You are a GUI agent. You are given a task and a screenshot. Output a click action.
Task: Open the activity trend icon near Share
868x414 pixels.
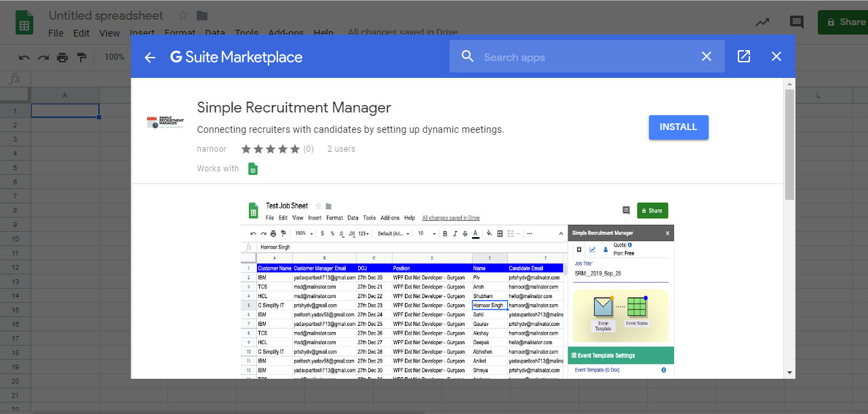tap(763, 22)
